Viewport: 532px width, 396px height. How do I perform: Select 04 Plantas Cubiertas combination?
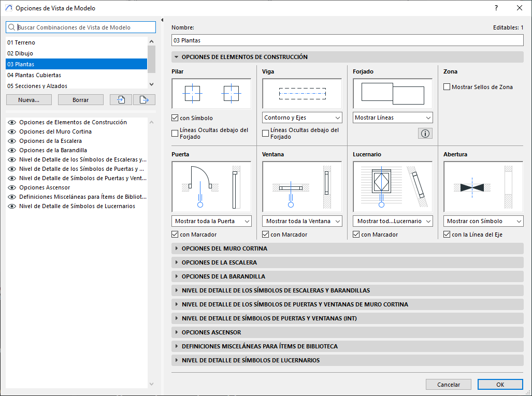point(34,75)
